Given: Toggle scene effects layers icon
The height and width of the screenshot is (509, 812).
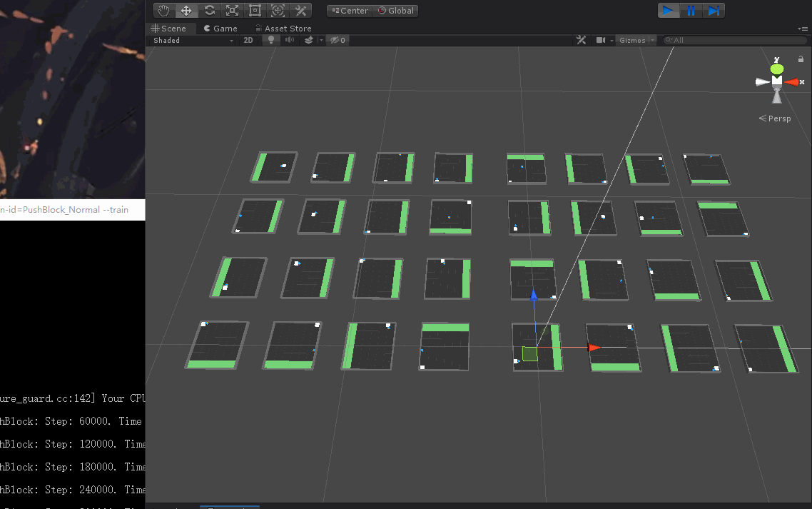Looking at the screenshot, I should pos(309,41).
